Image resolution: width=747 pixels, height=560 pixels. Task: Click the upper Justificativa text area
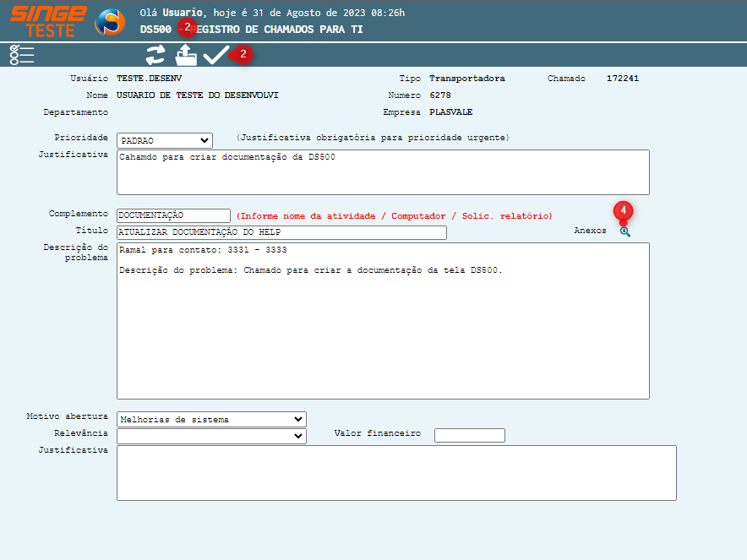coord(383,172)
